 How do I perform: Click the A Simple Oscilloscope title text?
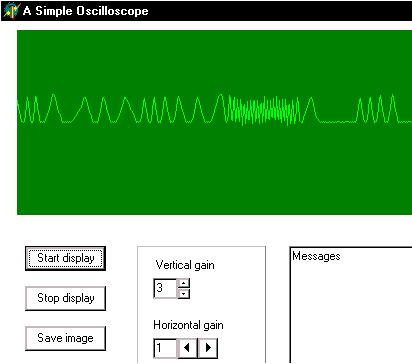coord(86,11)
